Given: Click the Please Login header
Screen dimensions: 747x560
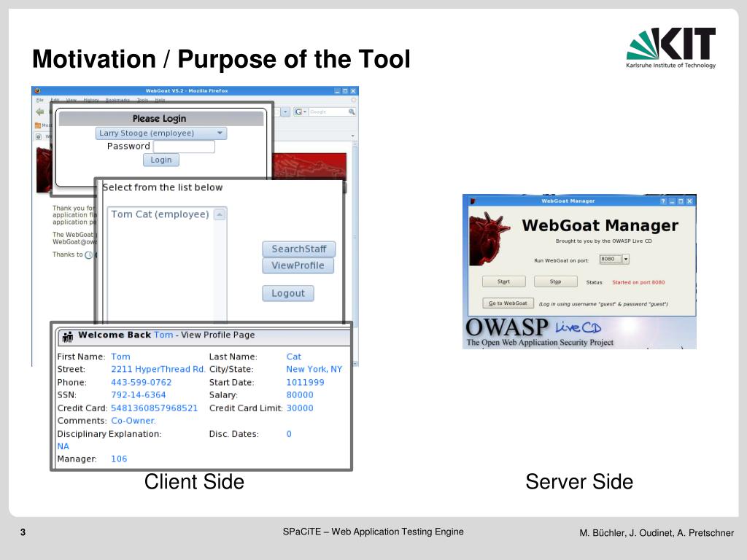Looking at the screenshot, I should point(161,119).
